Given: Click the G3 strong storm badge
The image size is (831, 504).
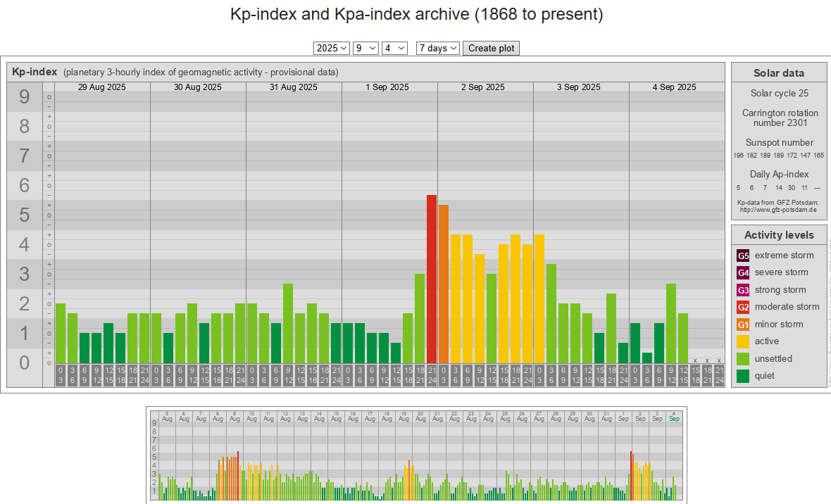Looking at the screenshot, I should (743, 290).
